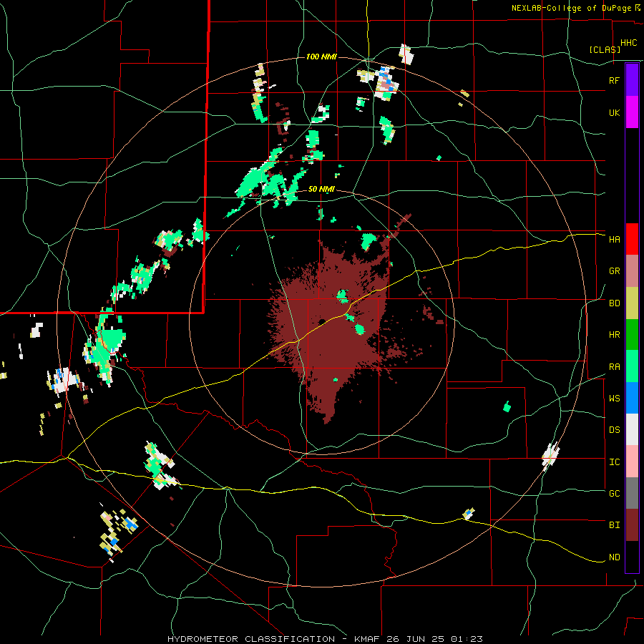
Task: Click the RF legend label
Action: (614, 80)
